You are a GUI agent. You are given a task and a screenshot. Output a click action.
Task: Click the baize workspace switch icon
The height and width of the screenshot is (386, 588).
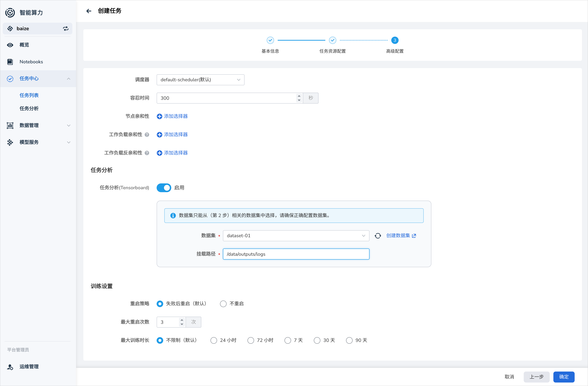(66, 29)
